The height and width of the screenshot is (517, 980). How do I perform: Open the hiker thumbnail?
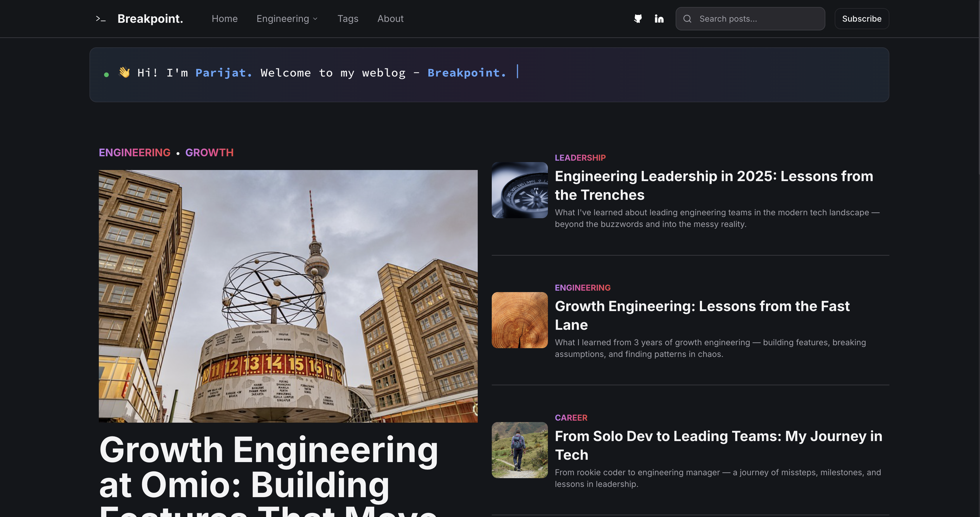pos(519,450)
